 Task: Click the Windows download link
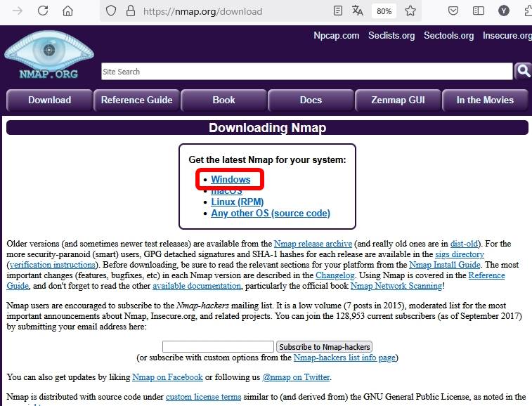click(x=231, y=179)
